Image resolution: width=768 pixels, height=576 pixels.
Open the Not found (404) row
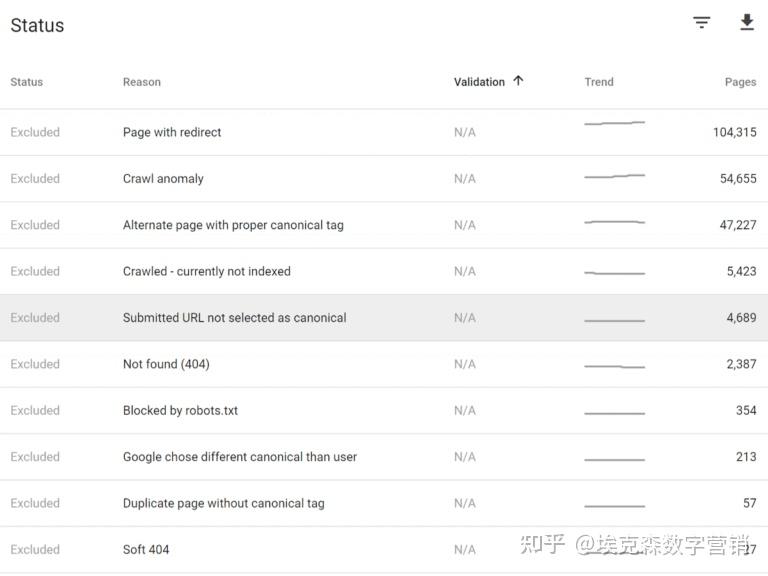[x=166, y=364]
